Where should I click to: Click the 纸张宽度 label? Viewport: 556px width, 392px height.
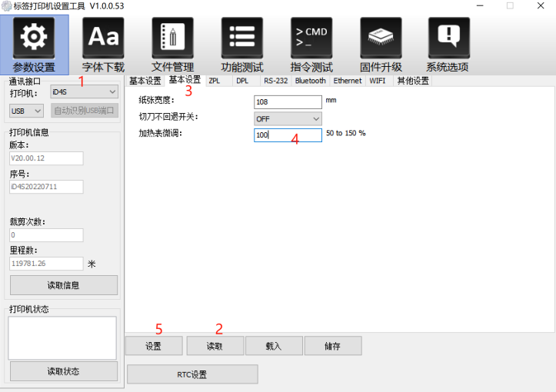pos(156,100)
